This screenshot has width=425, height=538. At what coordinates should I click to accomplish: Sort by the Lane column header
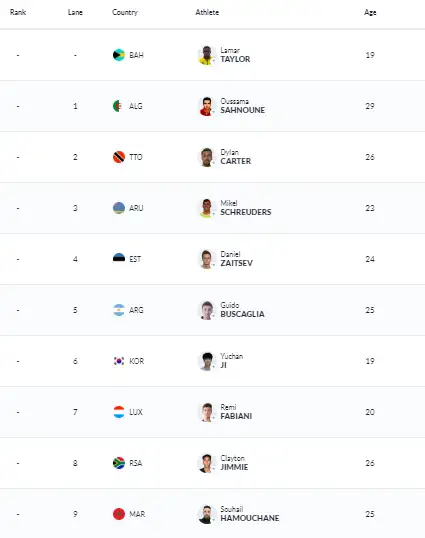(x=75, y=12)
